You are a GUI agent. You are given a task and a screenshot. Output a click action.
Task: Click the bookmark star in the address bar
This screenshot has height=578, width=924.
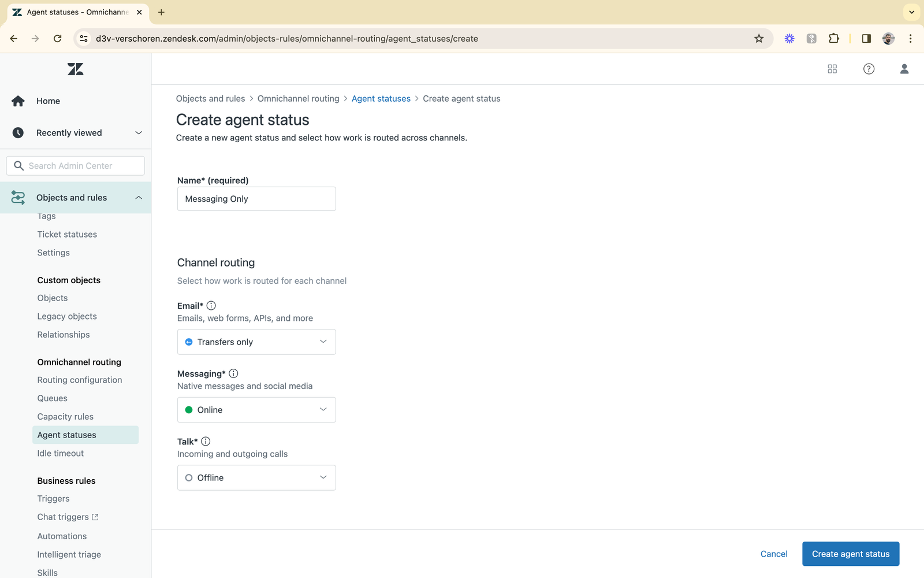[x=759, y=38]
